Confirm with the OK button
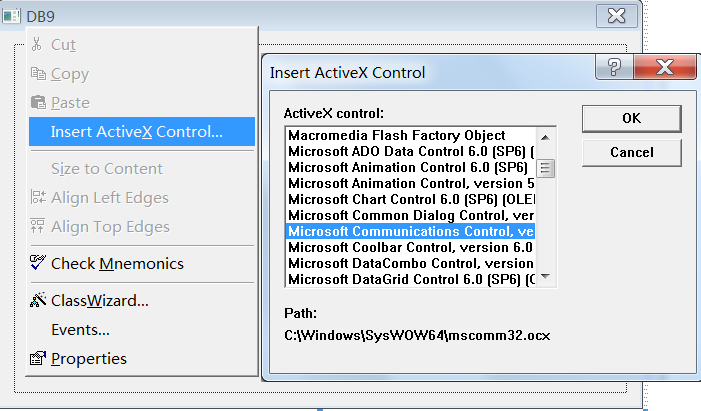 pyautogui.click(x=632, y=118)
